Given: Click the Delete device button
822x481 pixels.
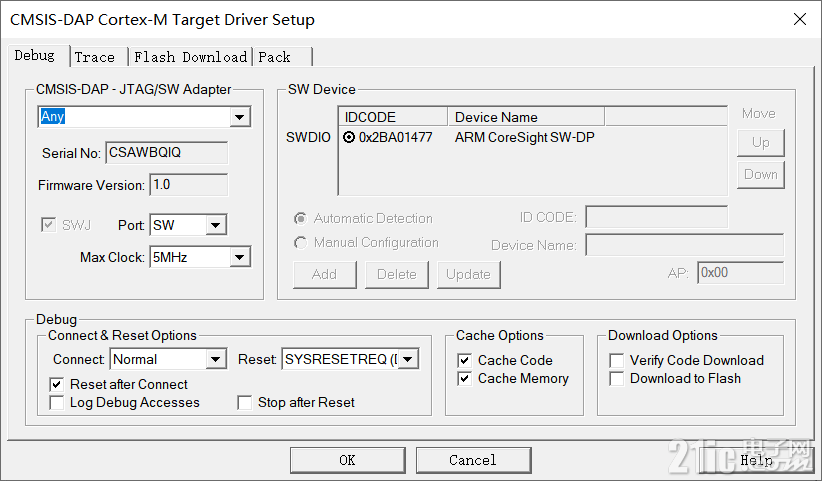Looking at the screenshot, I should [x=397, y=275].
